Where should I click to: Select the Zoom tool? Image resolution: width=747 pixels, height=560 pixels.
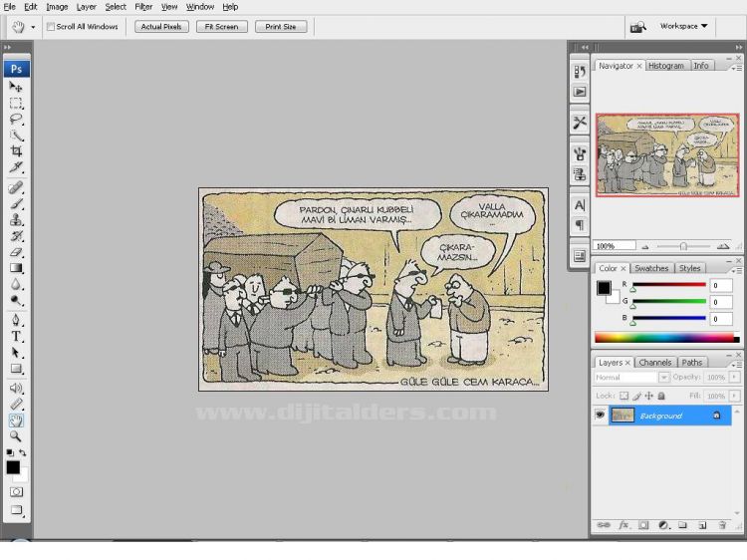16,436
